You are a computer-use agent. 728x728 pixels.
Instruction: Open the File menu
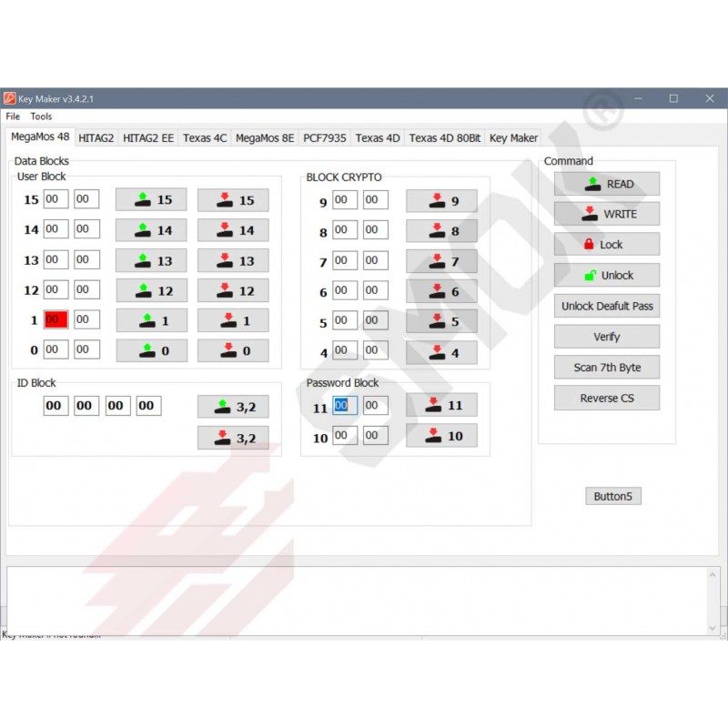coord(13,116)
